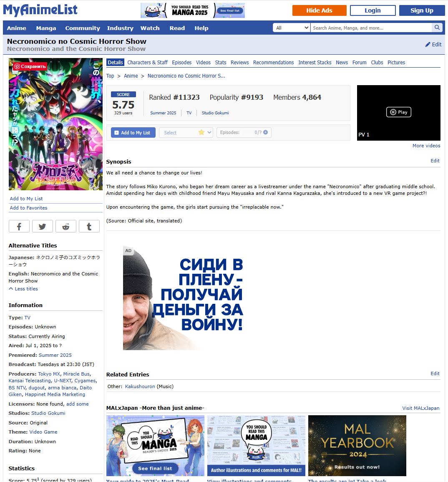Switch to the Pictures tab
Viewport: 448px width, 482px height.
396,63
